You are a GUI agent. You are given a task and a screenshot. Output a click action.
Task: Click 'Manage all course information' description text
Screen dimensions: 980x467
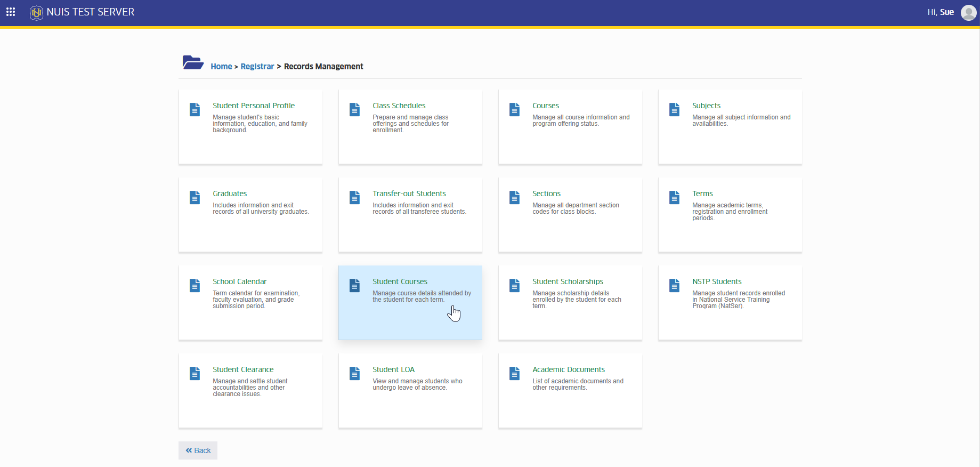tap(581, 120)
